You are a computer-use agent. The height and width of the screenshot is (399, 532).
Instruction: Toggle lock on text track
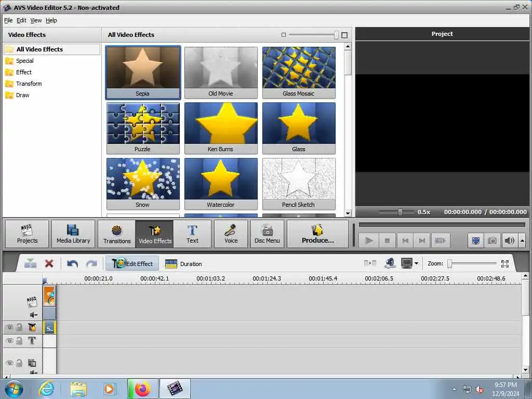pos(19,340)
